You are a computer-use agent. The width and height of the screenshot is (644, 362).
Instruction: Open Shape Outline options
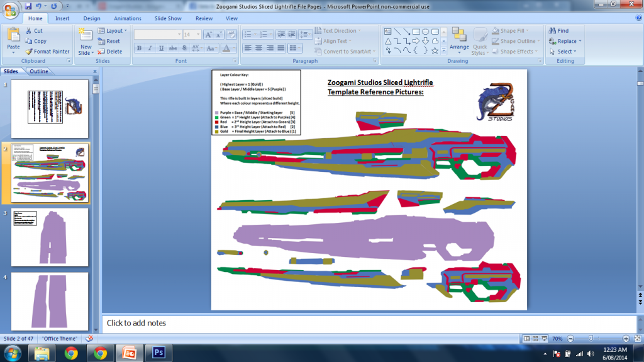(x=516, y=41)
